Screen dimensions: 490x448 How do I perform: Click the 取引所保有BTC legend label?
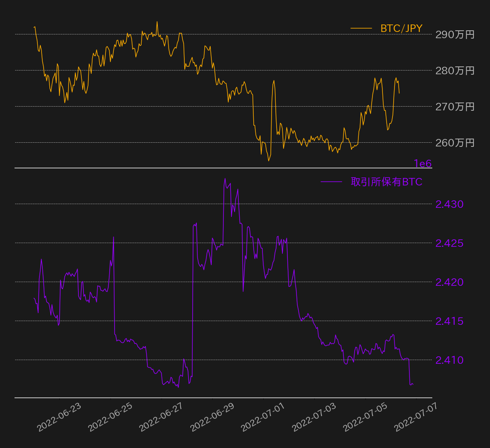point(387,182)
